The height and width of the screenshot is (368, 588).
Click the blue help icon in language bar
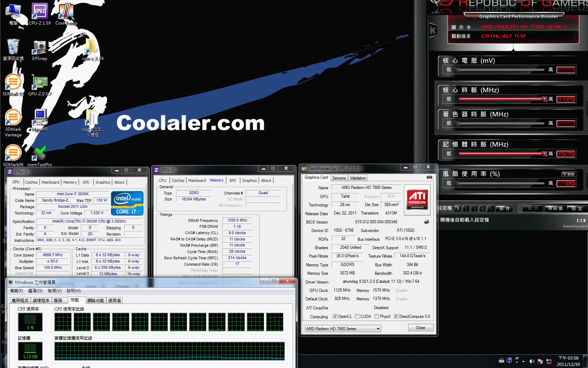[509, 360]
